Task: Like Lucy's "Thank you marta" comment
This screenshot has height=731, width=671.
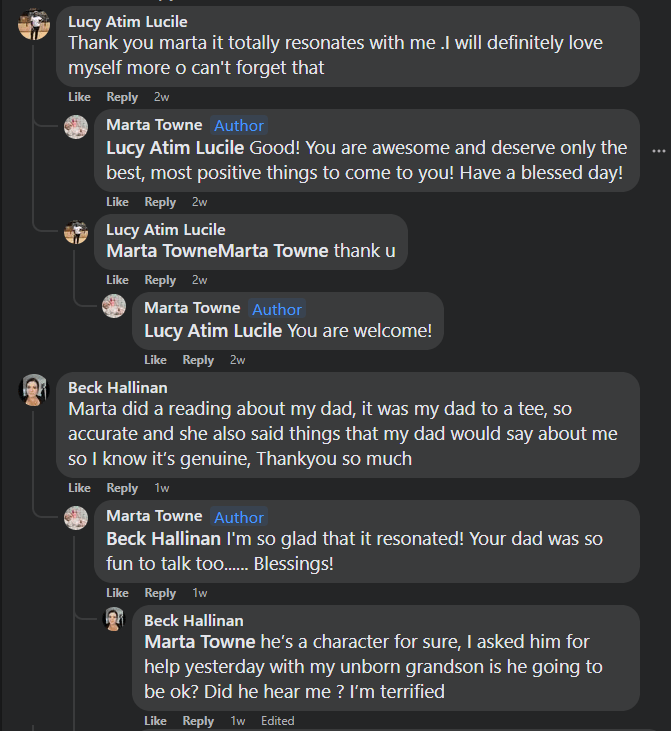Action: click(x=79, y=97)
